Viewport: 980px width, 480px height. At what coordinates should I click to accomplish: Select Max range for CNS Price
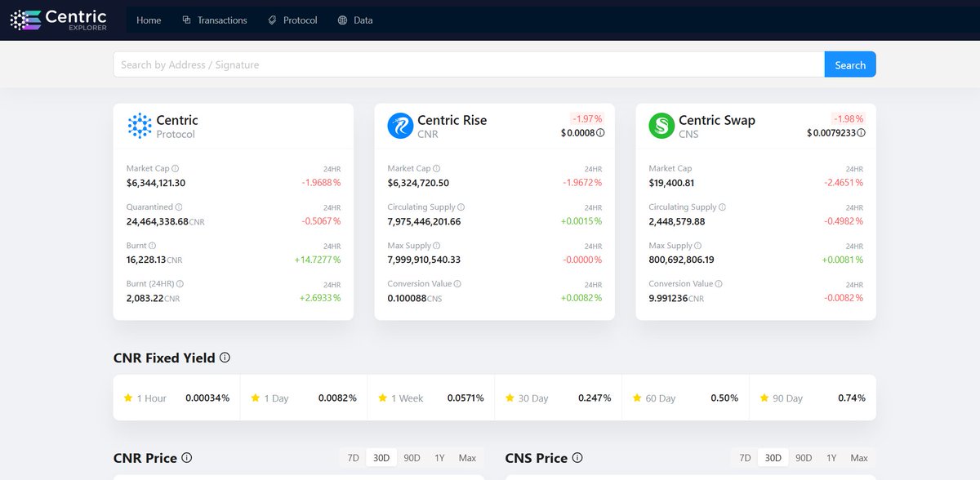click(859, 458)
